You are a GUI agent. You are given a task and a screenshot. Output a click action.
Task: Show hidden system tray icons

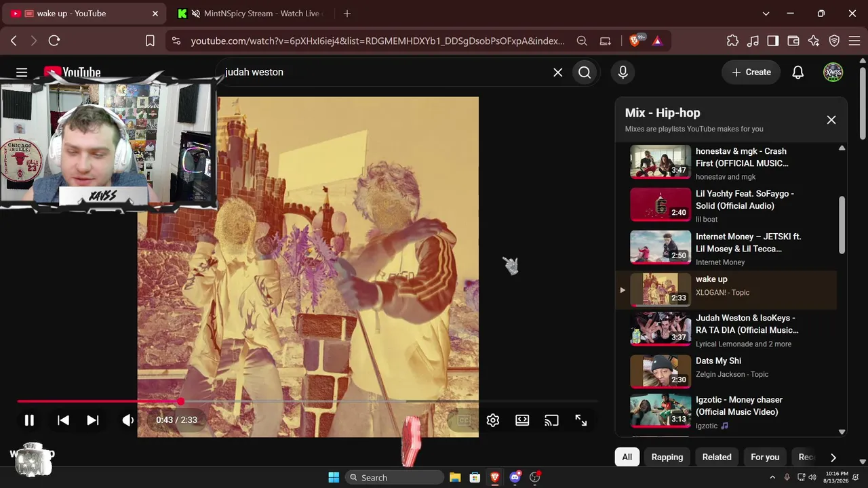point(772,477)
